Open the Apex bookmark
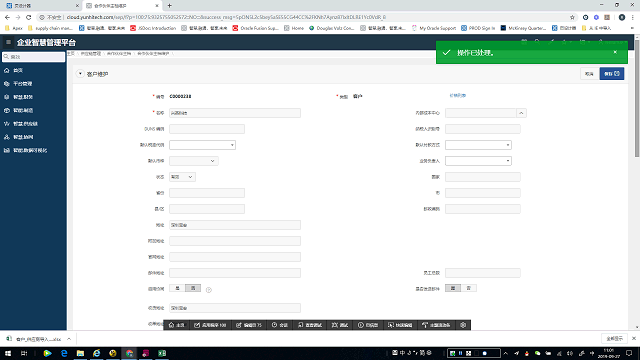 tap(13, 28)
